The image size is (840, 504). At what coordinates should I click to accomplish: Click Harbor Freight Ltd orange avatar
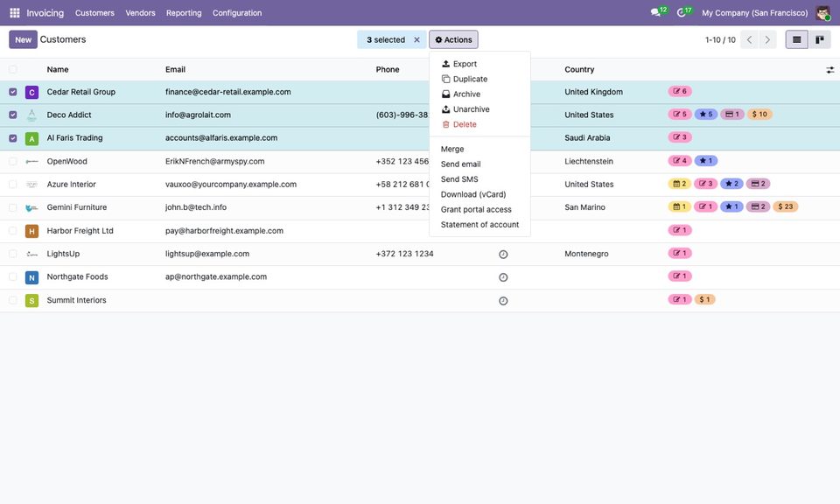tap(31, 231)
